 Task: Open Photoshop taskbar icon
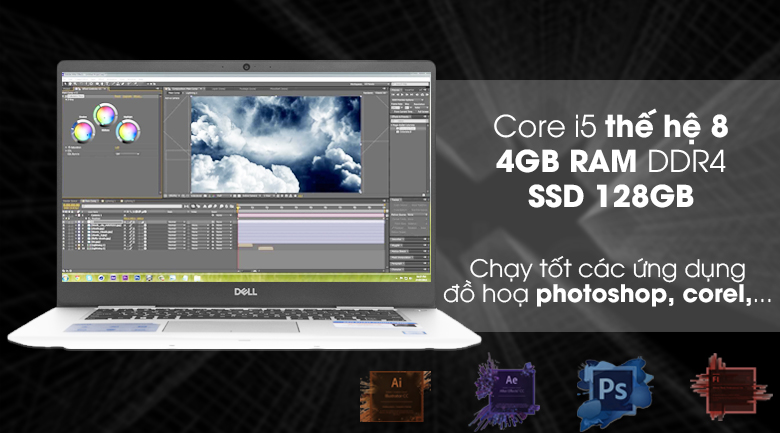pos(137,278)
